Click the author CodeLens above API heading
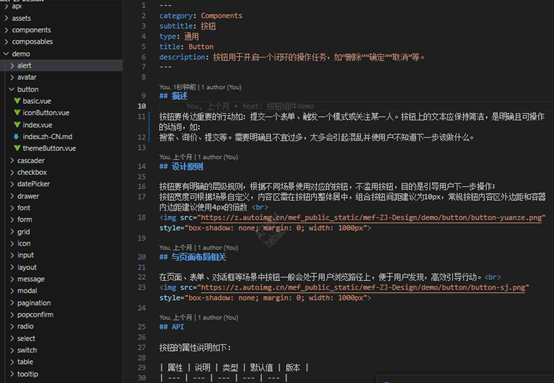Image resolution: width=554 pixels, height=383 pixels. point(198,318)
